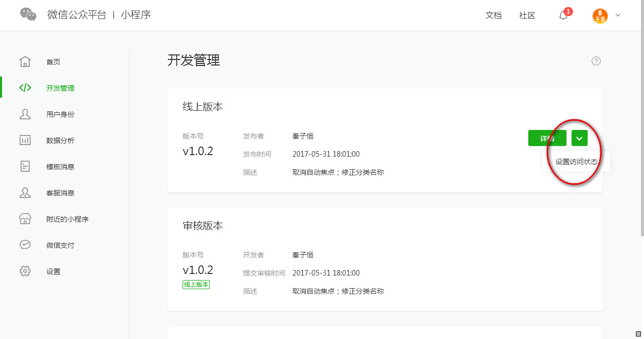Click version v1.0.2 under 审核版本
Screen dimensions: 644x339
coord(198,270)
